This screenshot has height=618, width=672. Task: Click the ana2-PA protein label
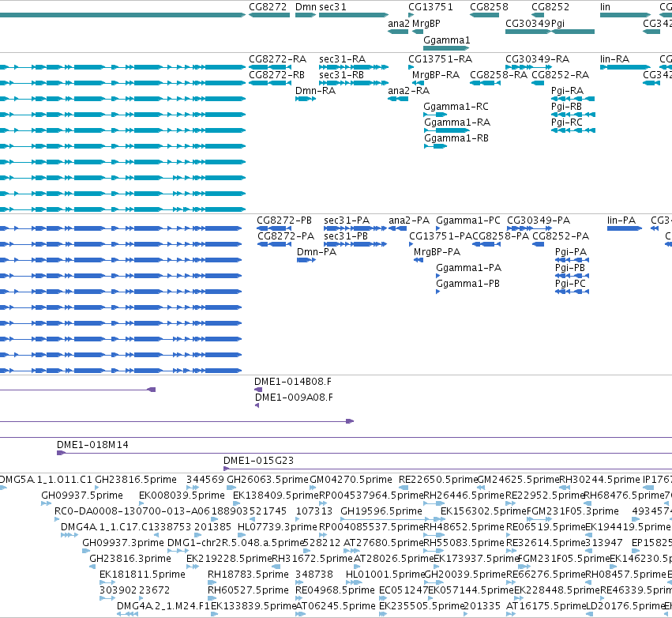click(x=409, y=220)
